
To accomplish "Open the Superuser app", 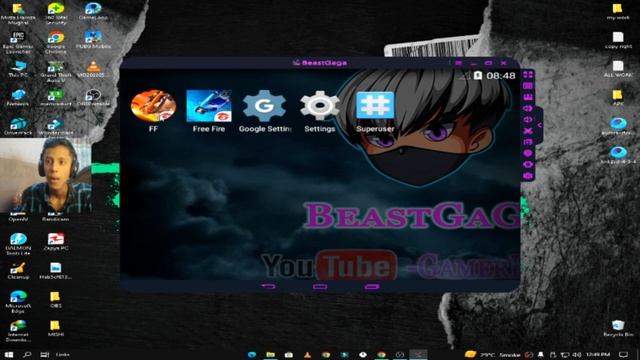I will pyautogui.click(x=375, y=105).
